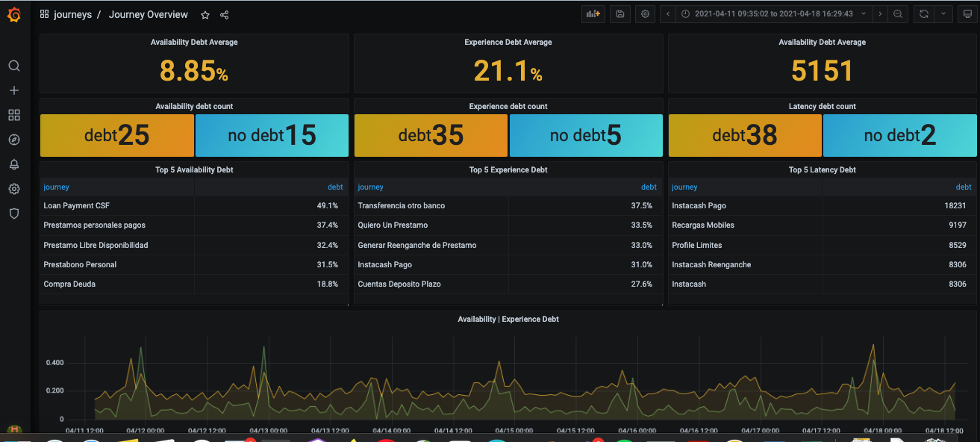Expand the refresh interval dropdown arrow
Viewport: 980px width, 442px height.
pos(943,14)
